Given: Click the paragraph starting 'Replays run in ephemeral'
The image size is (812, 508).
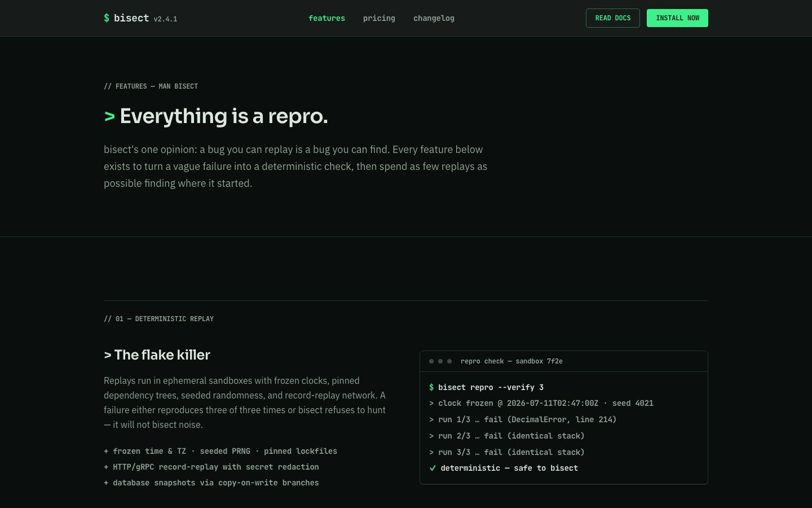Looking at the screenshot, I should 245,402.
